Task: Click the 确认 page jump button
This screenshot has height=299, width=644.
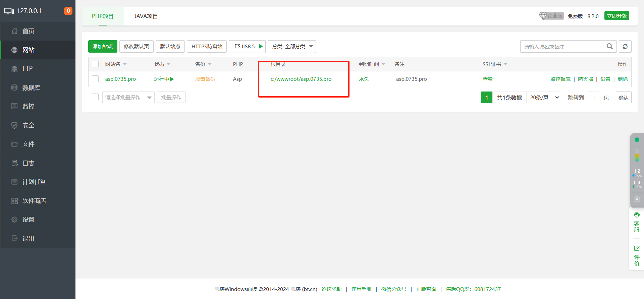Action: point(624,98)
